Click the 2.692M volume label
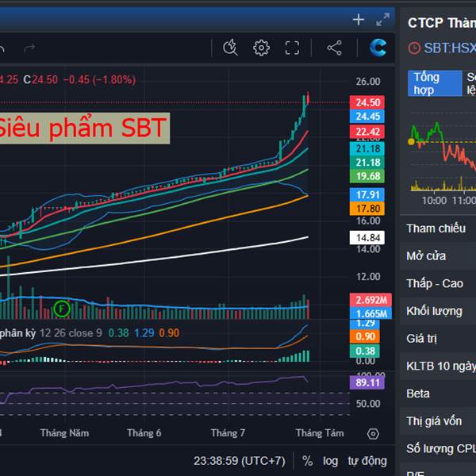Viewport: 476px width, 476px height. coord(370,300)
